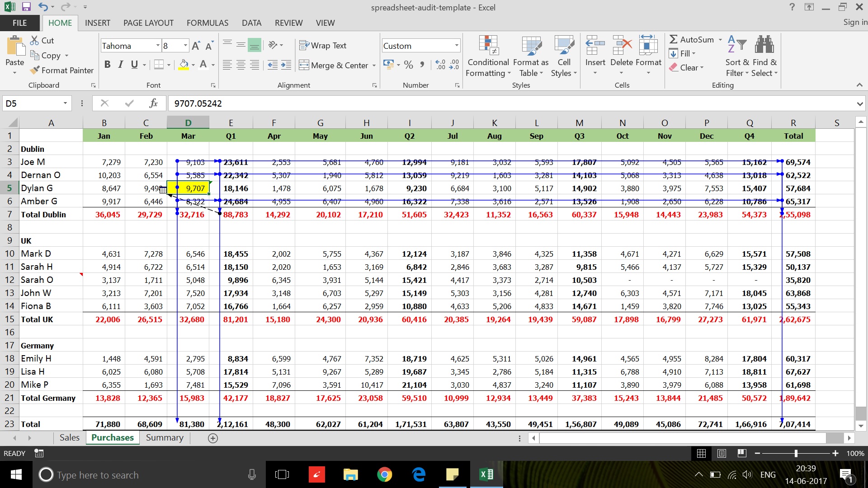Viewport: 868px width, 488px height.
Task: Open the Fill dropdown
Action: [683, 54]
